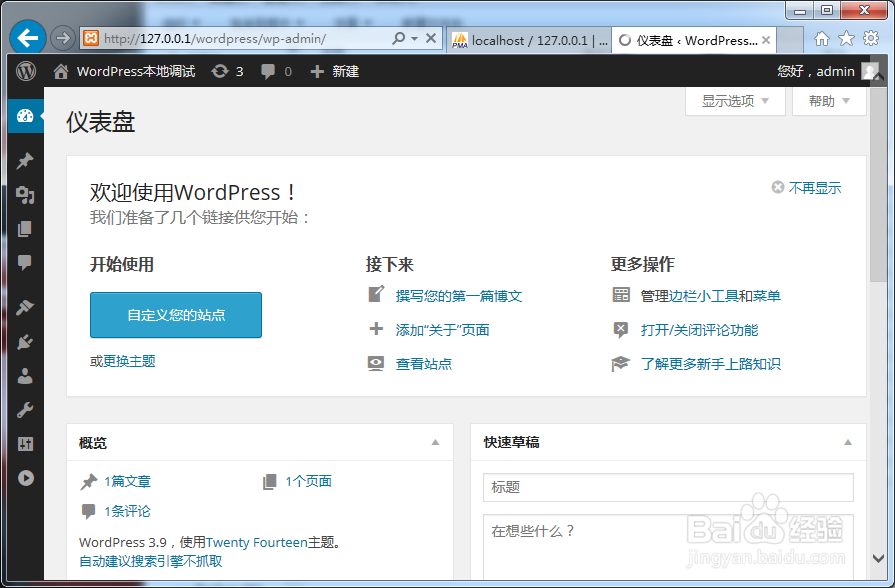Collapse the 快速草稿 widget with its arrow
The image size is (895, 588).
[x=848, y=442]
